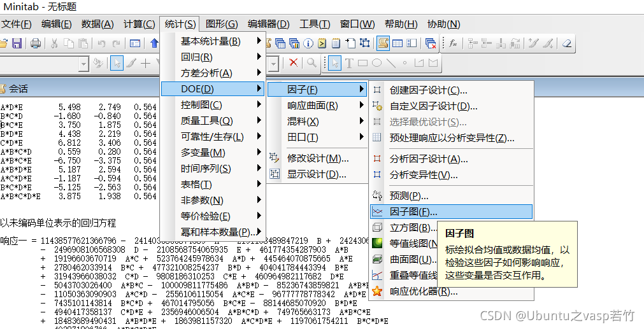Click the Copy icon in the toolbar
Image resolution: width=644 pixels, height=329 pixels.
(69, 43)
